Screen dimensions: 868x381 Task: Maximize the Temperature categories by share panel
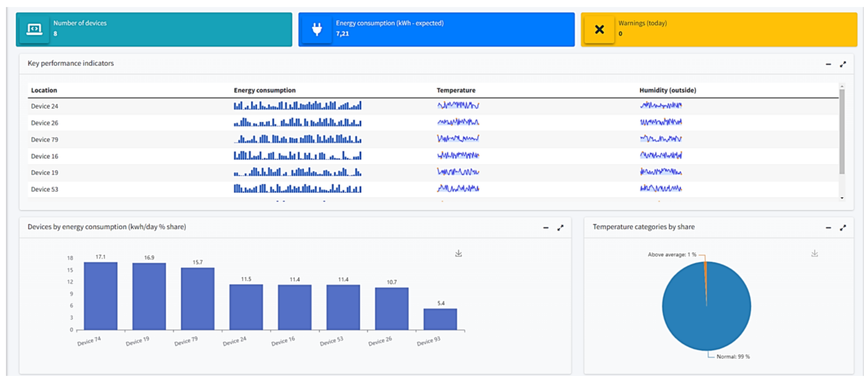click(843, 228)
